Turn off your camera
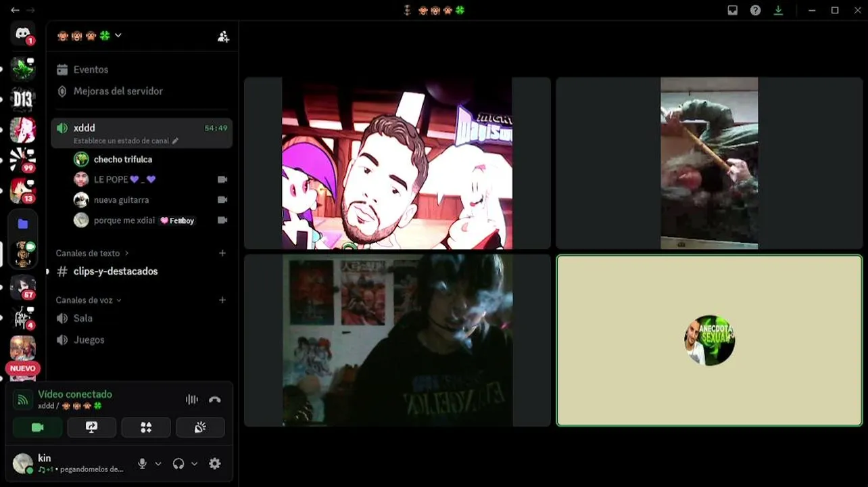868x487 pixels. [x=37, y=427]
